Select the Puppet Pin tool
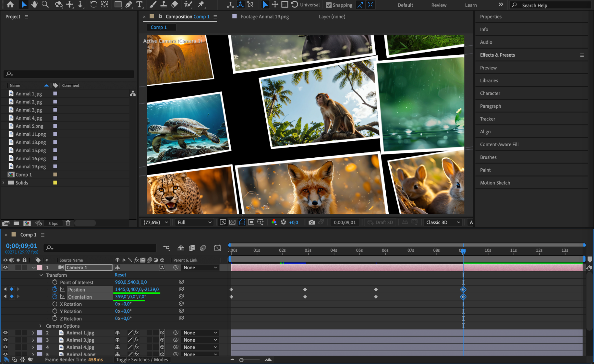Screen dimensions: 594x364 pyautogui.click(x=201, y=4)
